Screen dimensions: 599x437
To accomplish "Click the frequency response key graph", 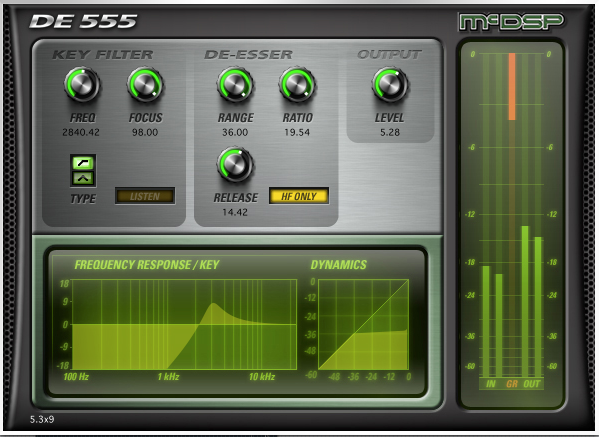I will tap(184, 324).
